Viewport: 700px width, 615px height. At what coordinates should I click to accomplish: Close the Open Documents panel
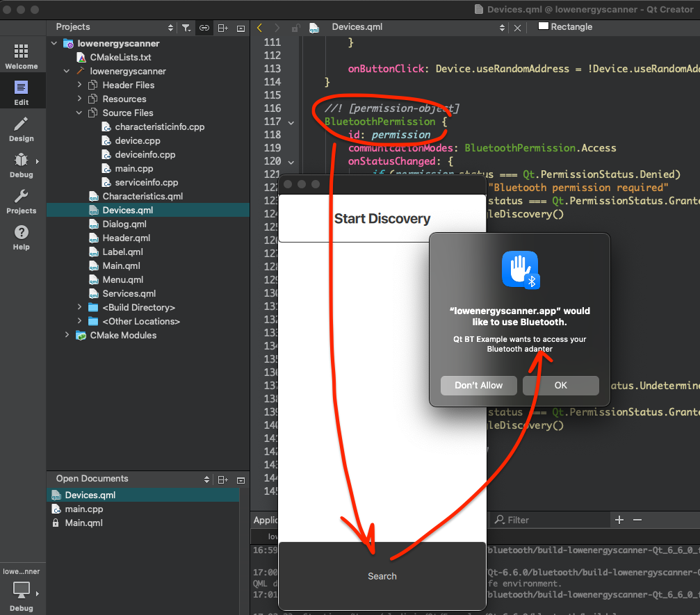pyautogui.click(x=241, y=480)
